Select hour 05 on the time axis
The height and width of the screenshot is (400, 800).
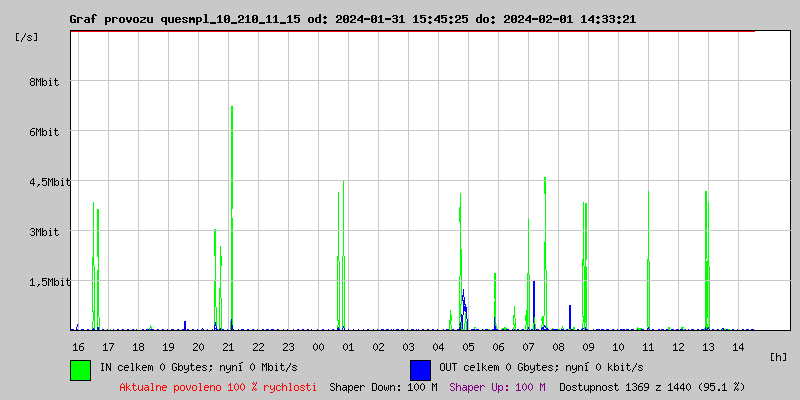tap(468, 346)
